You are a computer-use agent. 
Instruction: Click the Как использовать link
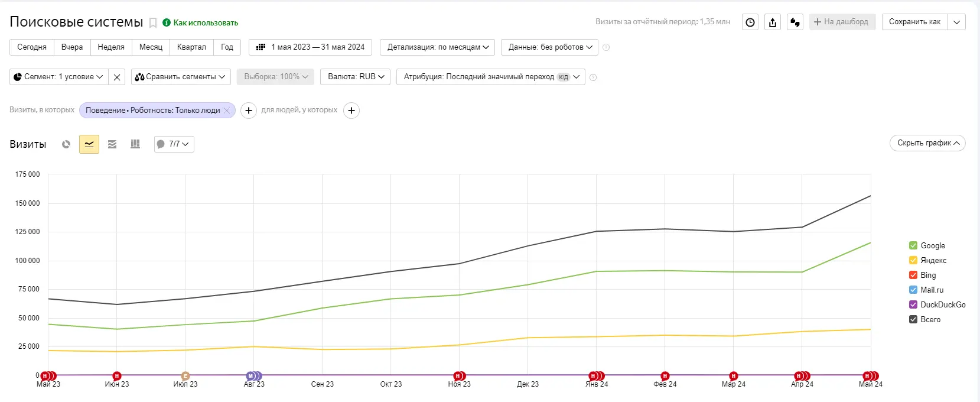[x=205, y=23]
